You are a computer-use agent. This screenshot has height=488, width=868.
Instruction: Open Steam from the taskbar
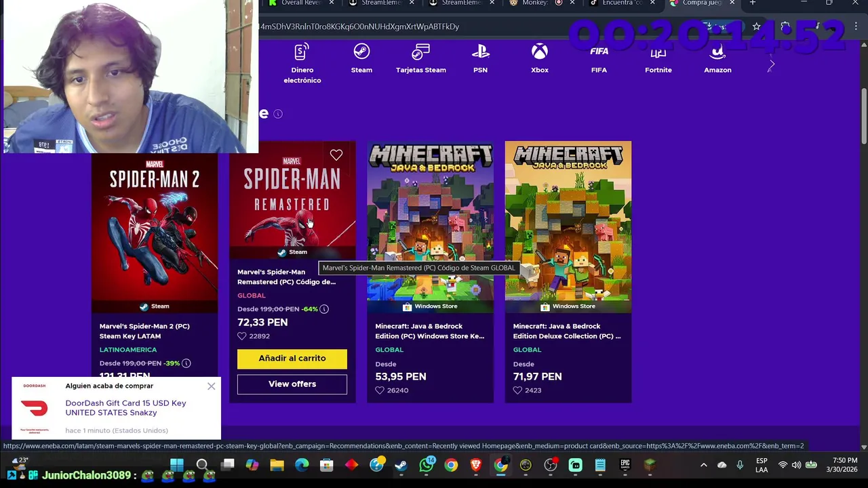pos(401,465)
